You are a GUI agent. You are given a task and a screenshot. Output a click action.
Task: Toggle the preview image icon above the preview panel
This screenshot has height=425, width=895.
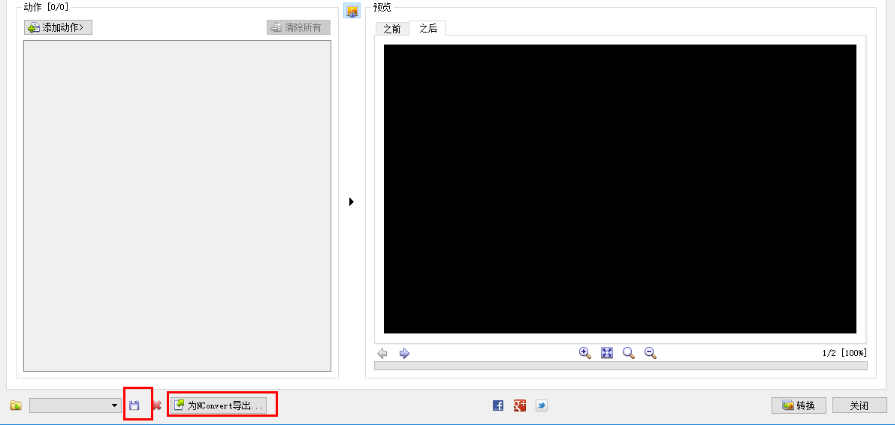(x=352, y=11)
